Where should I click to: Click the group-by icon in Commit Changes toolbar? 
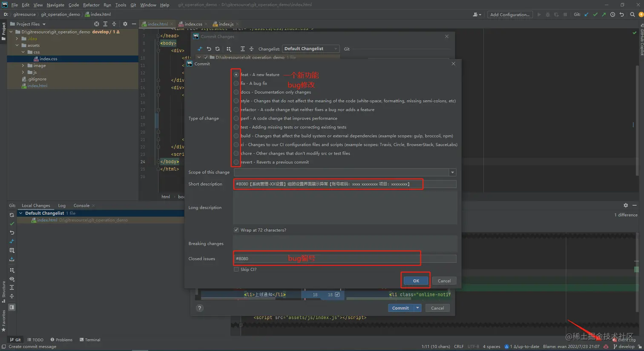point(229,49)
